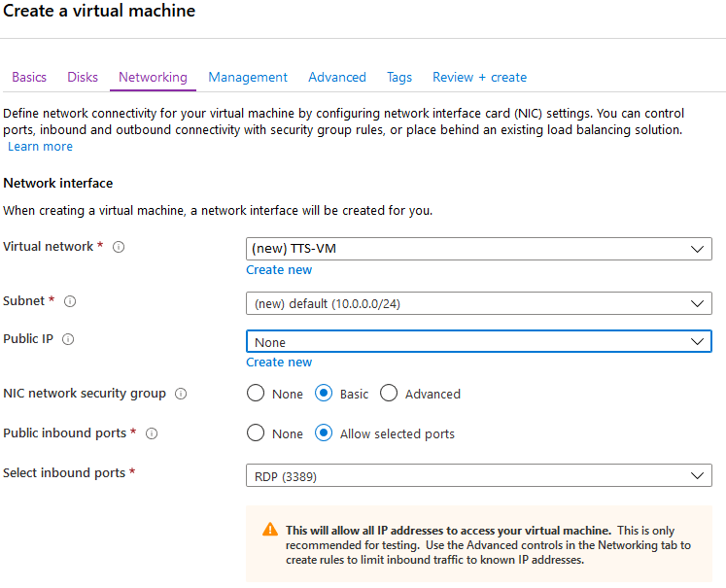726x588 pixels.
Task: Choose Advanced NIC network security group option
Action: point(389,394)
